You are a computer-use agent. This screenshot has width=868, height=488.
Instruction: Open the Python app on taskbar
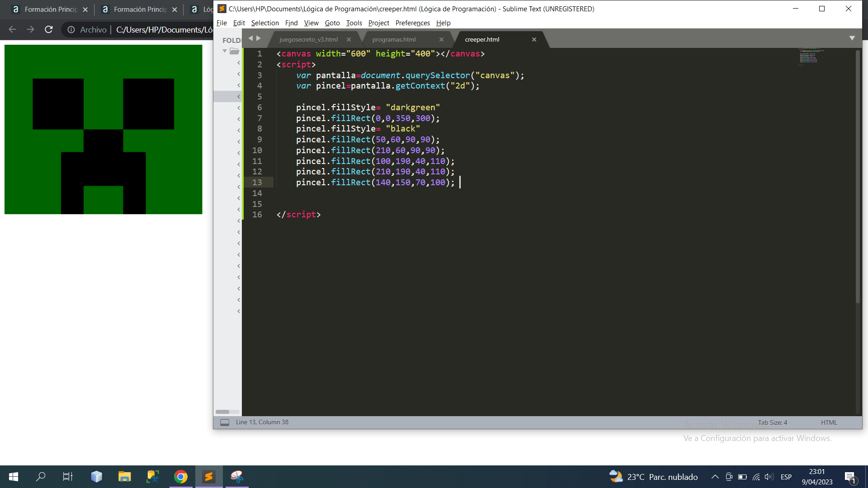pyautogui.click(x=153, y=477)
